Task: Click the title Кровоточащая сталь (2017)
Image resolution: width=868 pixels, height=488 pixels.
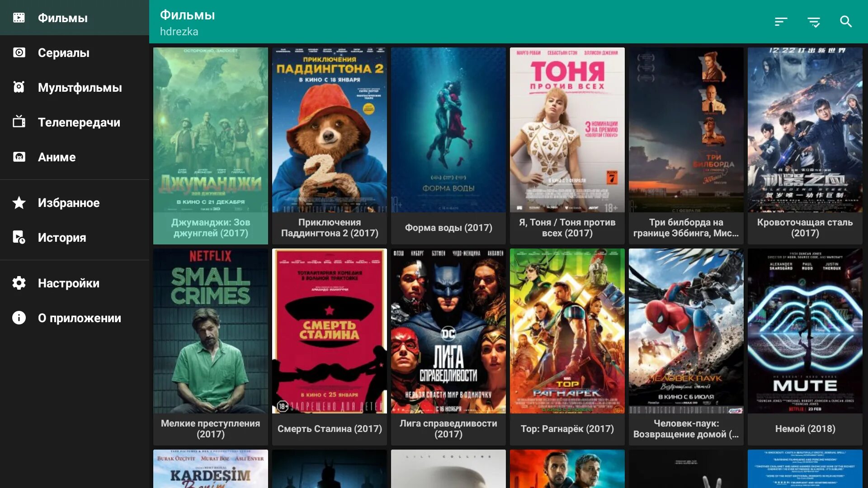Action: point(805,228)
